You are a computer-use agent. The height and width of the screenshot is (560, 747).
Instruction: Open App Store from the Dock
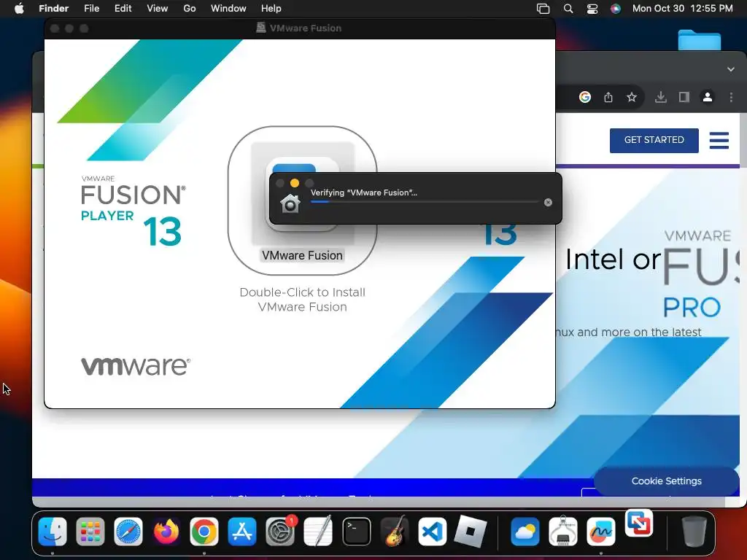(x=242, y=531)
